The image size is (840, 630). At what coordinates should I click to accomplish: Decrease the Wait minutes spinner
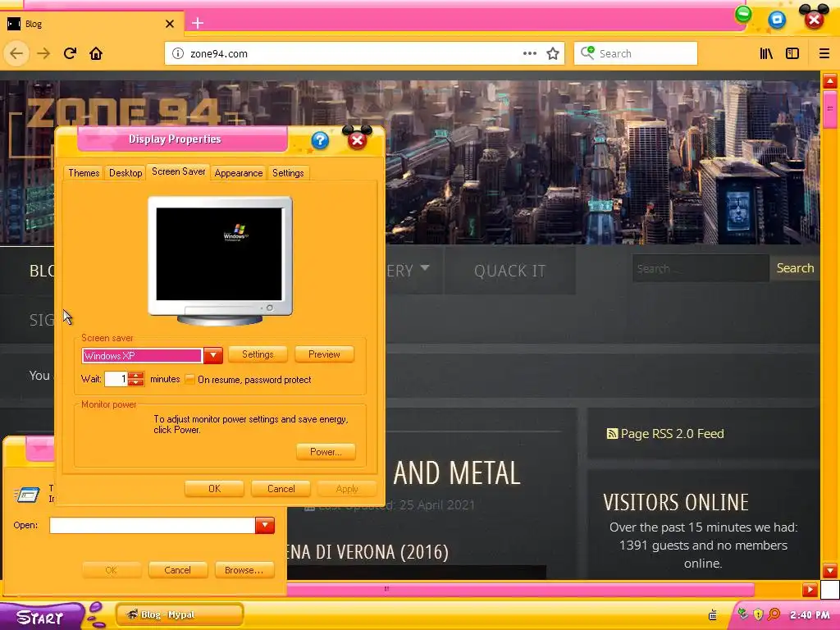136,382
